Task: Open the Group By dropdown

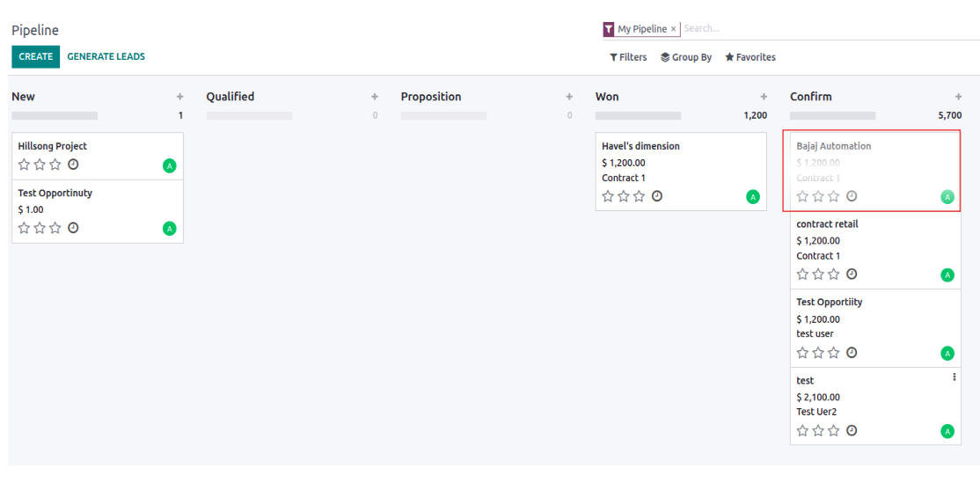Action: click(x=686, y=57)
